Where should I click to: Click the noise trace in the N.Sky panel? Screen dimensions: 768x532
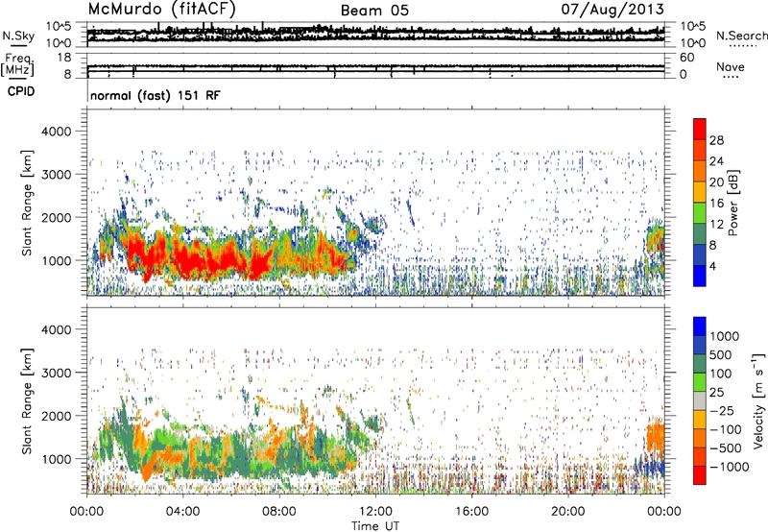click(x=375, y=34)
